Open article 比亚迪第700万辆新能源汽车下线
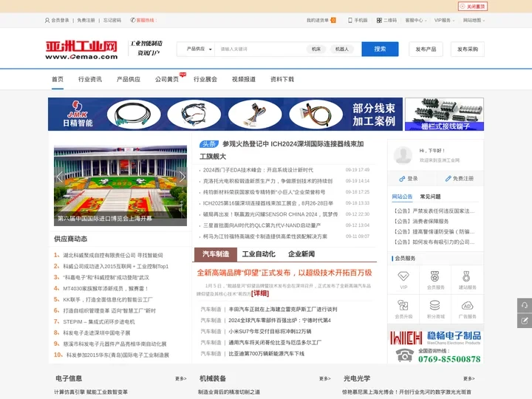The image size is (532, 399). tap(266, 353)
